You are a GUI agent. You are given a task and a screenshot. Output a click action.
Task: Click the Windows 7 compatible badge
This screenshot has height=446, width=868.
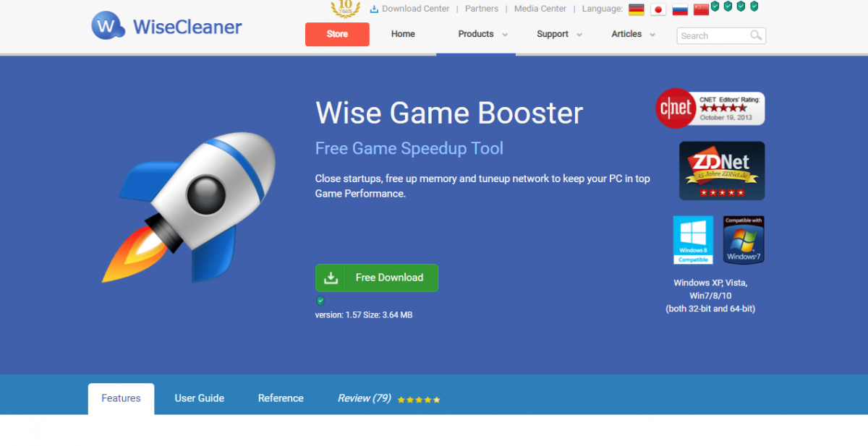tap(744, 240)
